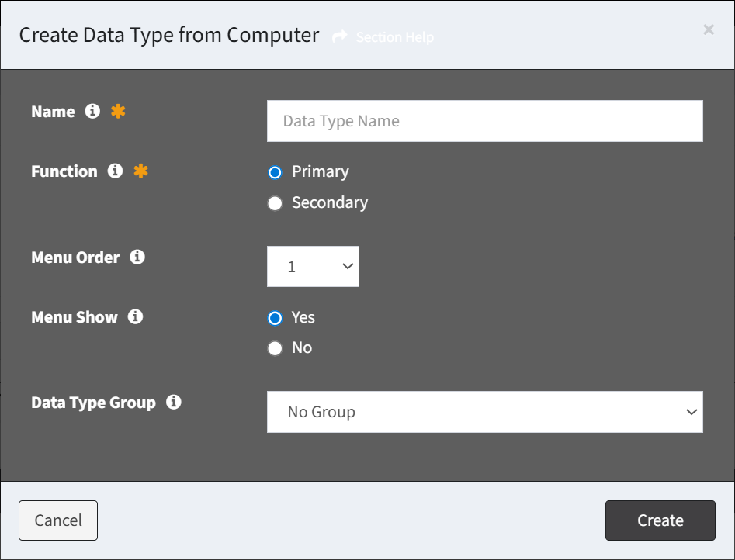Click the Create button

[660, 520]
